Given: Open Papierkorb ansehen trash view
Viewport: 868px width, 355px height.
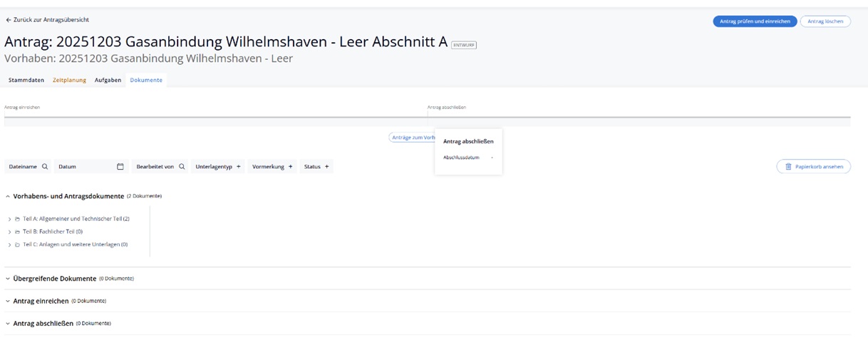Looking at the screenshot, I should (x=813, y=167).
